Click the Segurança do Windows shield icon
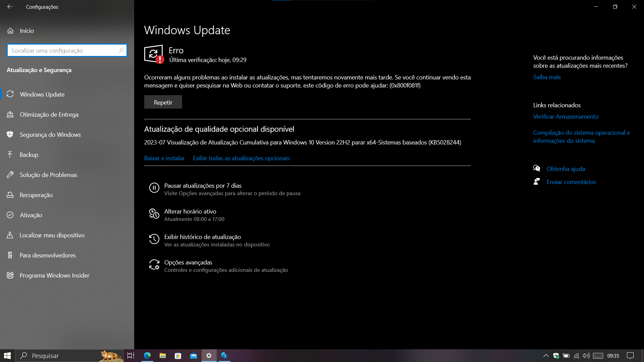 (x=10, y=134)
